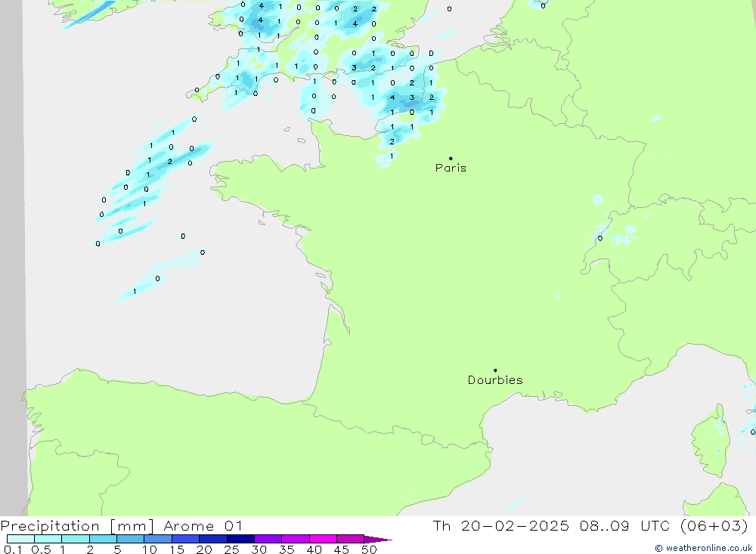Pick the 30–35 mm violet legend swatch
The height and width of the screenshot is (554, 756).
[x=268, y=539]
